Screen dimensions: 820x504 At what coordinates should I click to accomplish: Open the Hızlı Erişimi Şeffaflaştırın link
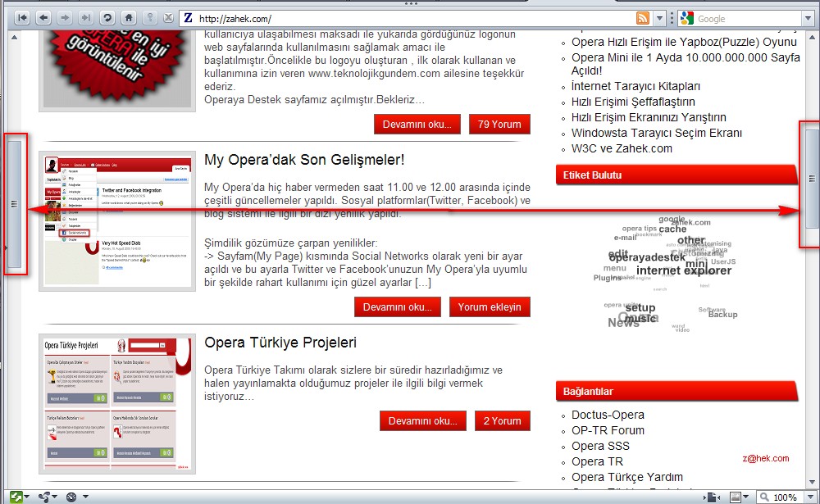point(633,102)
